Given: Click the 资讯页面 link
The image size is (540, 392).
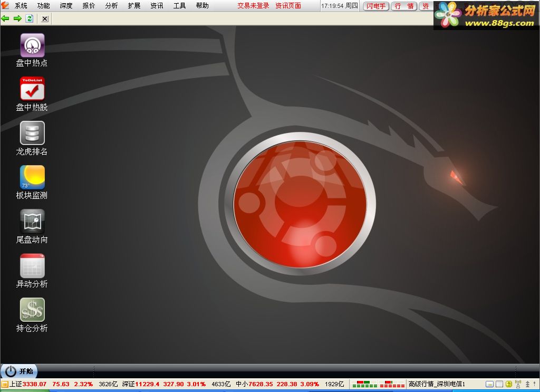Looking at the screenshot, I should 288,5.
